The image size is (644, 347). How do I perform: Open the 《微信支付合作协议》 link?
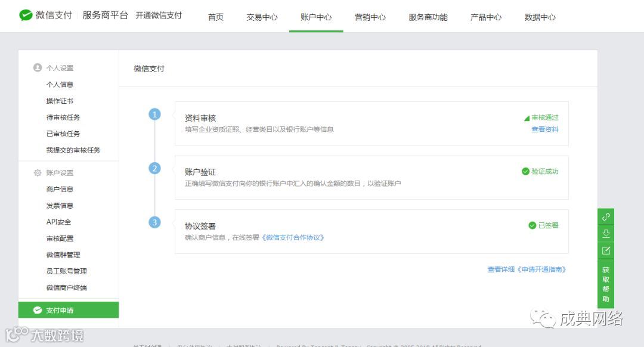click(x=293, y=237)
